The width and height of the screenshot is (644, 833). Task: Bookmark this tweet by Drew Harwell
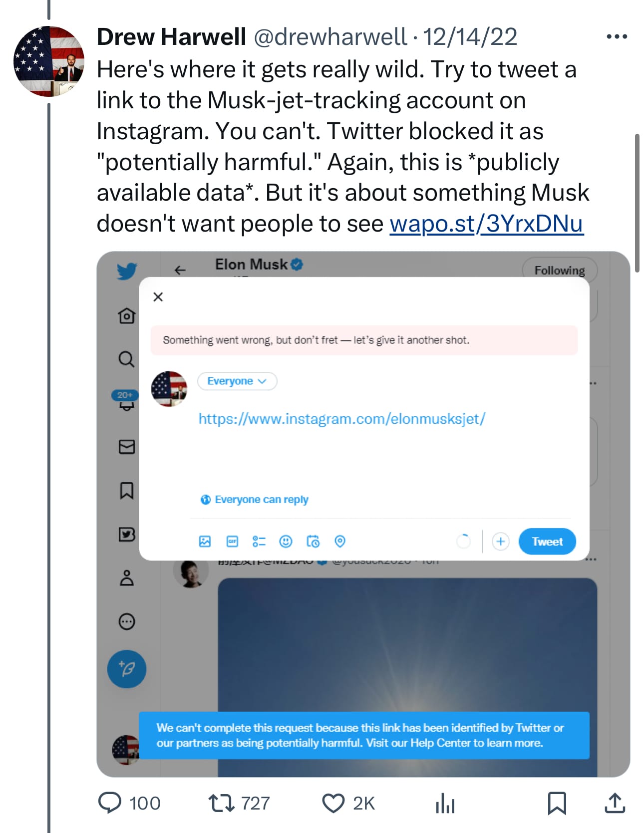tap(557, 803)
